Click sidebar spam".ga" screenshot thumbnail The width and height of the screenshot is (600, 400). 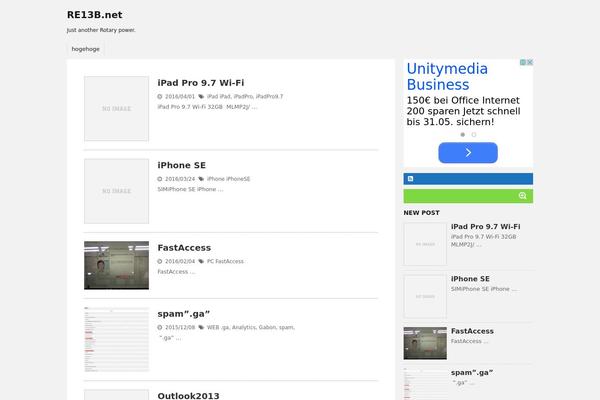pos(425,384)
